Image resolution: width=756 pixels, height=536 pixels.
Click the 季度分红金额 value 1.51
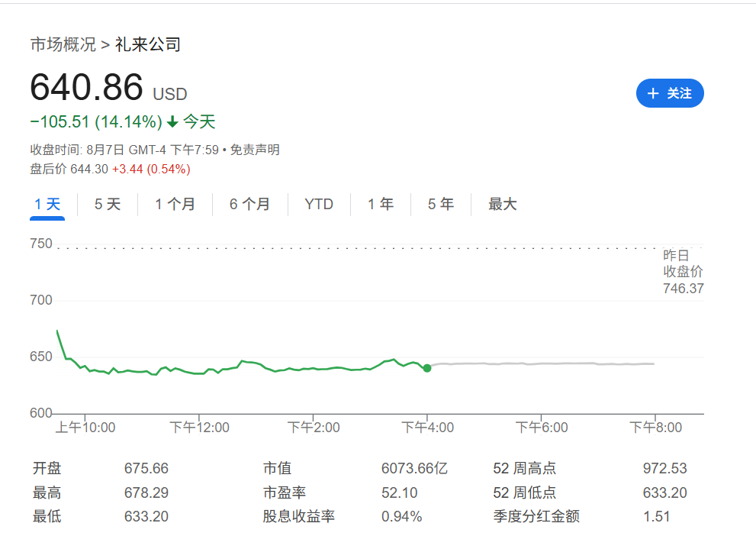(657, 516)
